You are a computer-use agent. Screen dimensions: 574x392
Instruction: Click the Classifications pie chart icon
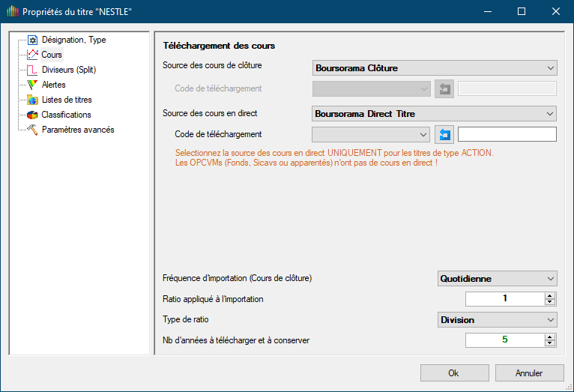(x=32, y=115)
